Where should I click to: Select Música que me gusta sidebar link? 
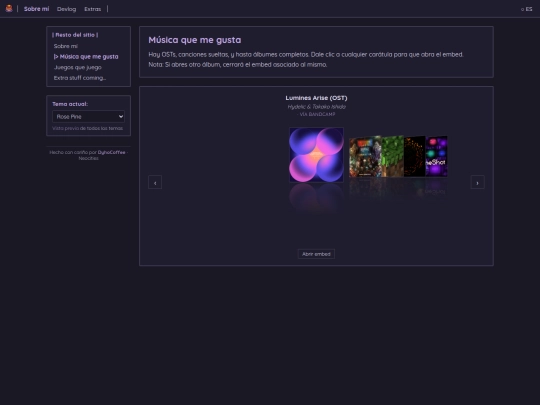(x=86, y=57)
